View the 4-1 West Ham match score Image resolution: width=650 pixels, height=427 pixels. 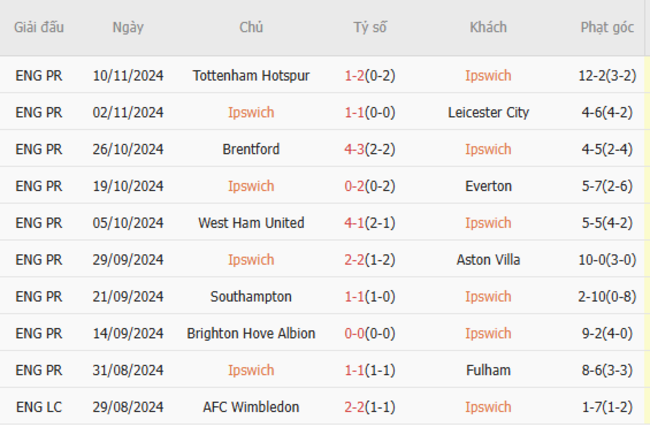tap(354, 223)
